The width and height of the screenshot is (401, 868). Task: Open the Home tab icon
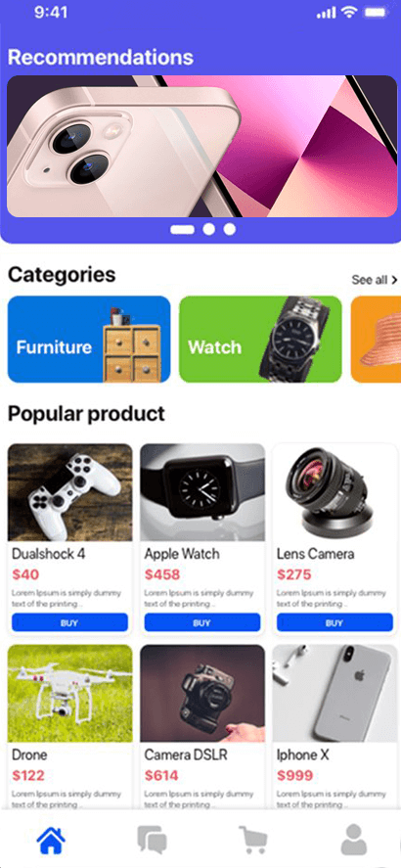(x=50, y=840)
